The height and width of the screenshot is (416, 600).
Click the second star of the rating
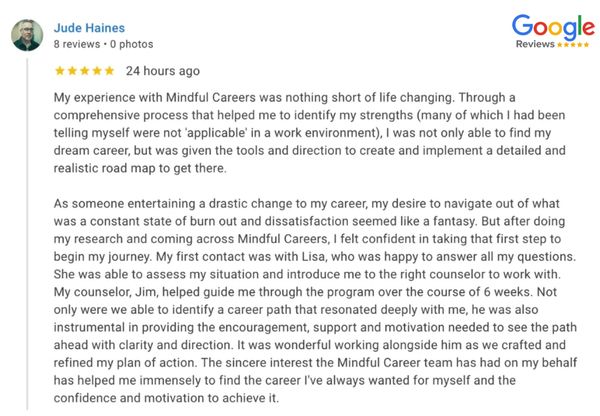click(x=72, y=71)
